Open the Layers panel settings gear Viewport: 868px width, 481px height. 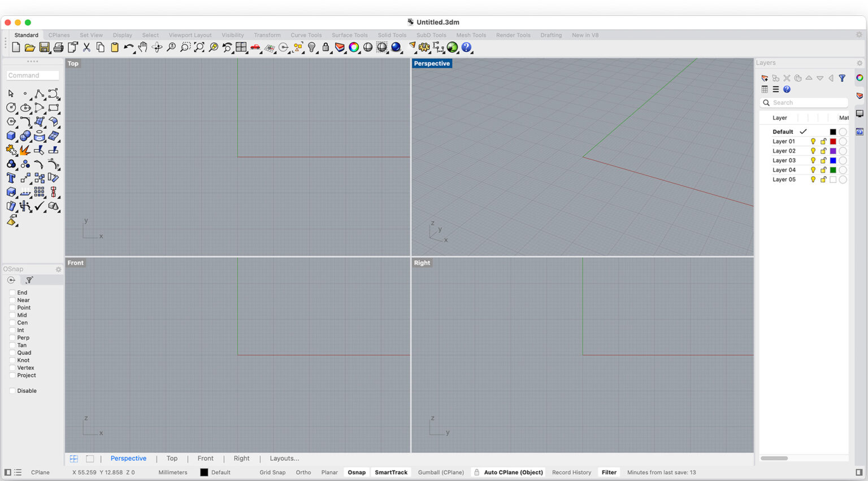coord(860,63)
